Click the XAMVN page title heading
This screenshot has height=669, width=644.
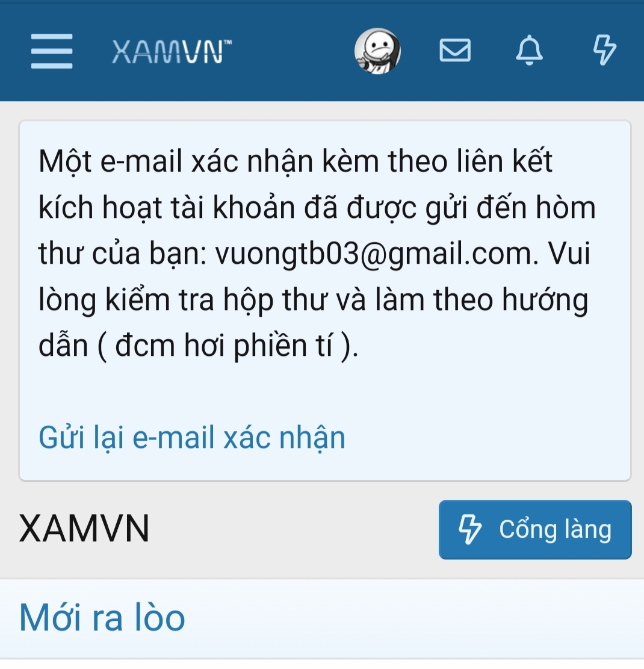[x=84, y=529]
